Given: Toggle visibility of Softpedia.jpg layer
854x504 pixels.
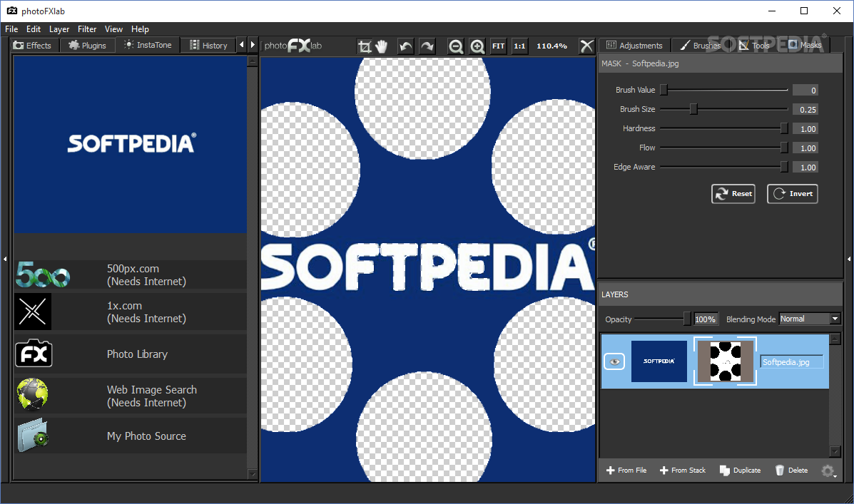Looking at the screenshot, I should (x=614, y=361).
